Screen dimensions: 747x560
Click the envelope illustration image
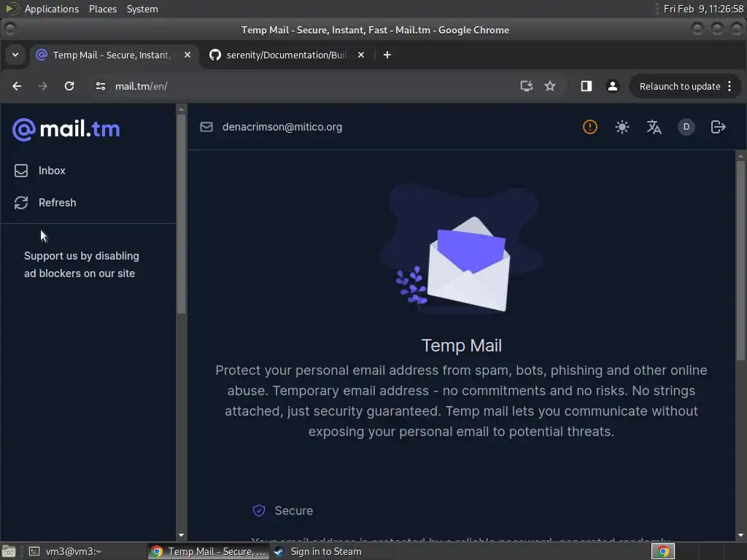[461, 250]
